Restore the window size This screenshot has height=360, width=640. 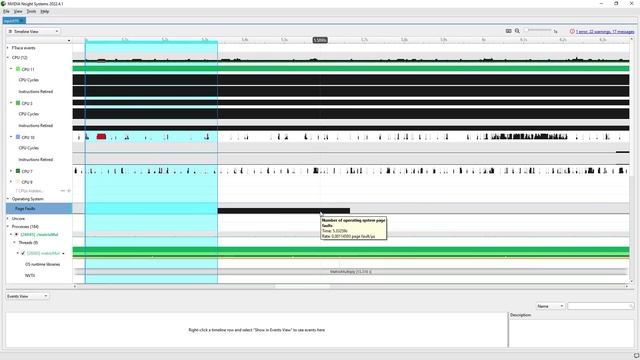616,3
